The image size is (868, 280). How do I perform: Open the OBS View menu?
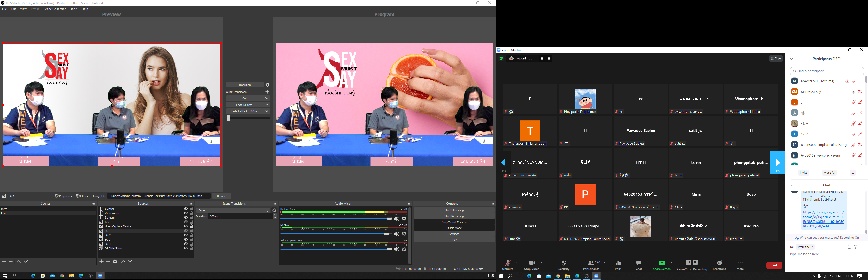[x=23, y=9]
